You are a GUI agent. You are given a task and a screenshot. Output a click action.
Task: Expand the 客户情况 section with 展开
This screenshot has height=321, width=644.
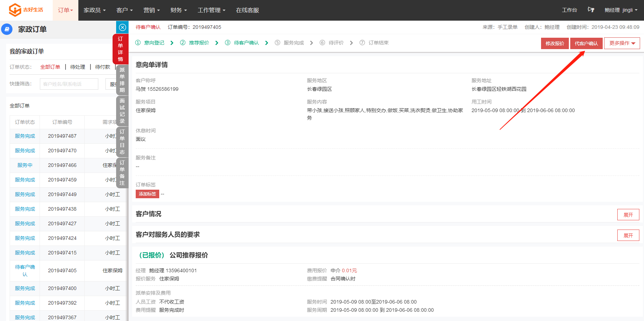tap(628, 215)
